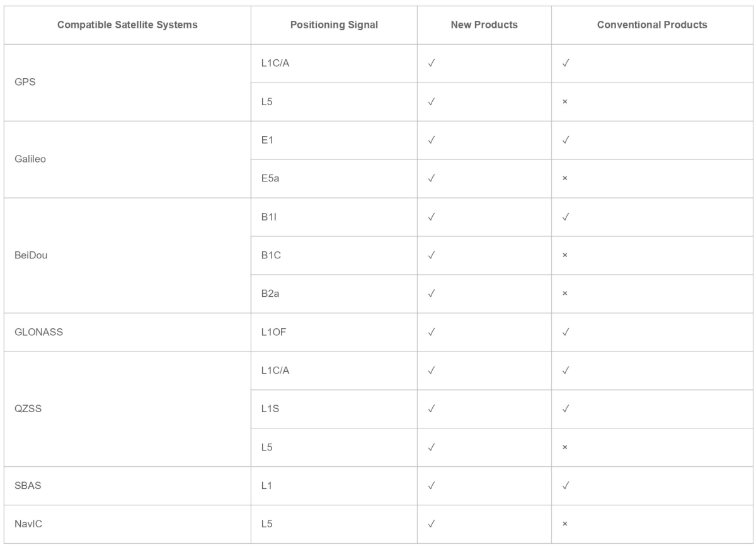Click the New Products column header
The height and width of the screenshot is (545, 756).
click(x=484, y=25)
